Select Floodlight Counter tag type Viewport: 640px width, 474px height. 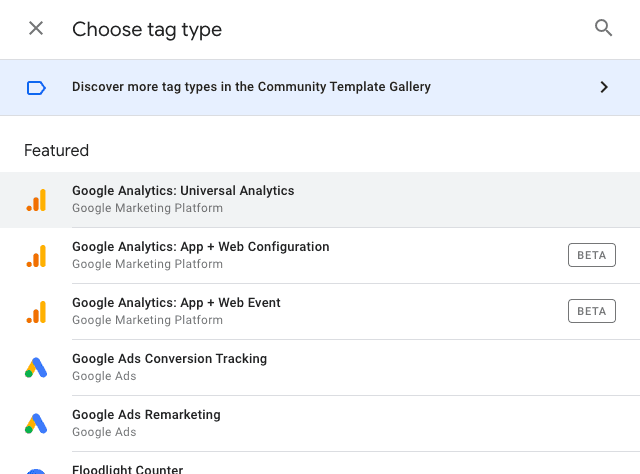pyautogui.click(x=320, y=463)
